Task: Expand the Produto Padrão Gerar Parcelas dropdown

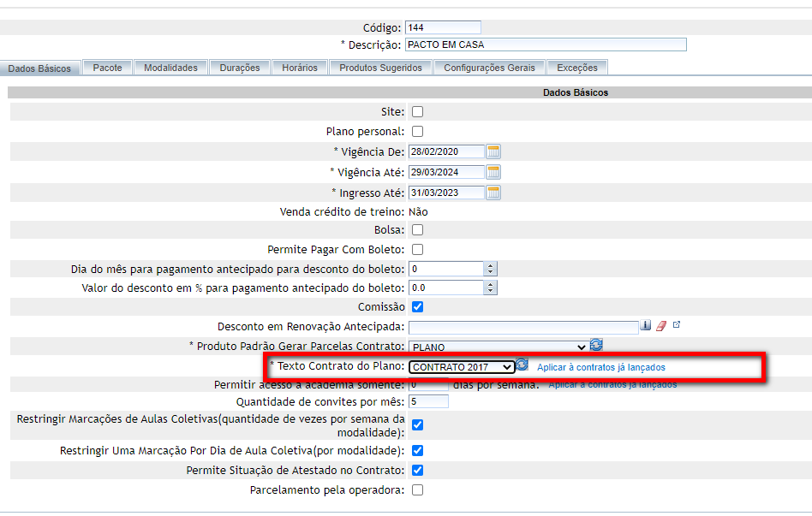Action: 499,347
